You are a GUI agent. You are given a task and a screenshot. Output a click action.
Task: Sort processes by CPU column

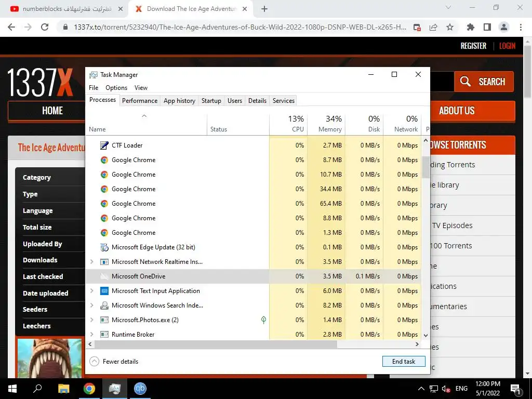288,124
